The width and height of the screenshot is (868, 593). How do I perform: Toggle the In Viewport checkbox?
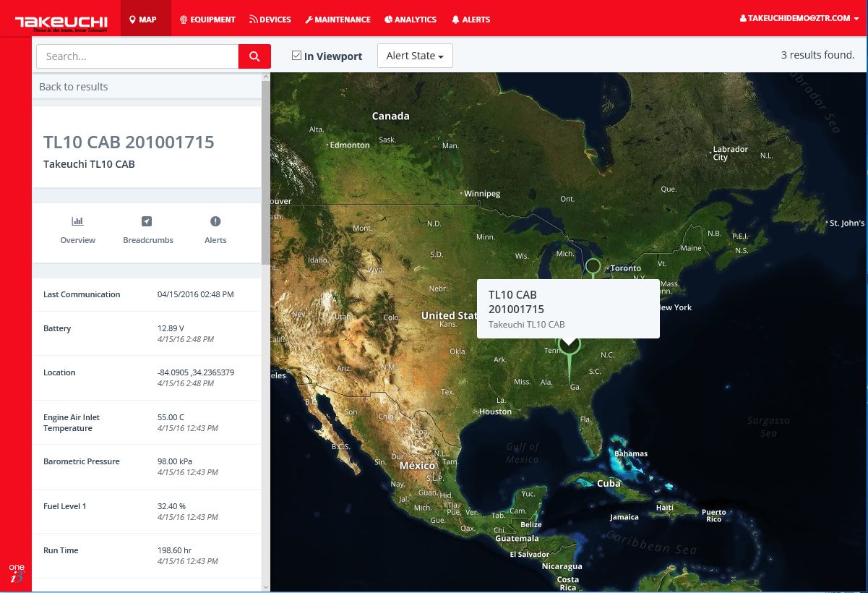click(x=296, y=56)
